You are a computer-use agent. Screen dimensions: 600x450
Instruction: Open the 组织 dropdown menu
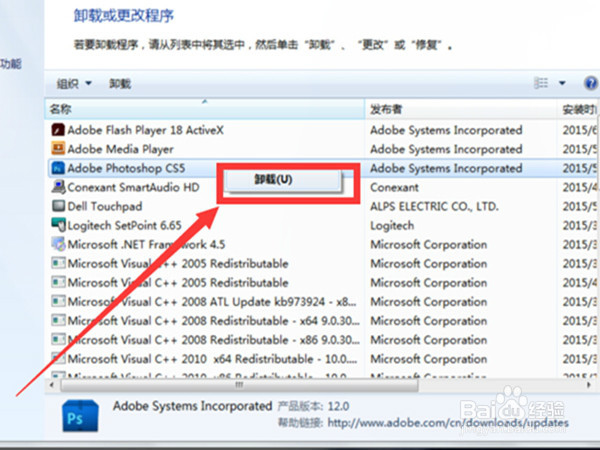pos(74,83)
